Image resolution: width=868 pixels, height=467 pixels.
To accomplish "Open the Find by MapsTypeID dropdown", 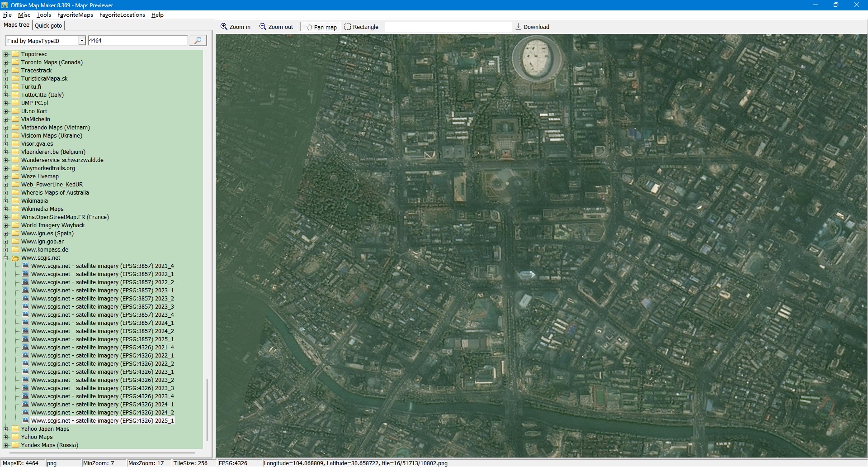I will [x=82, y=41].
